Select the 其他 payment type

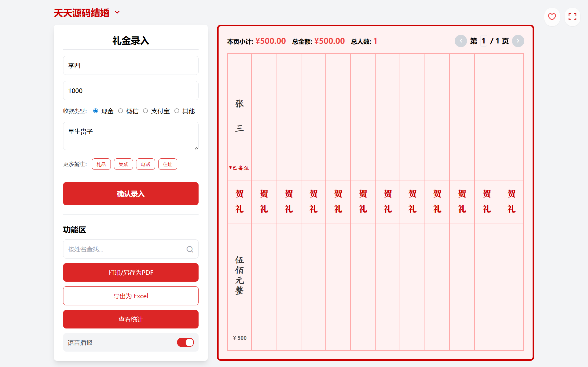click(177, 111)
